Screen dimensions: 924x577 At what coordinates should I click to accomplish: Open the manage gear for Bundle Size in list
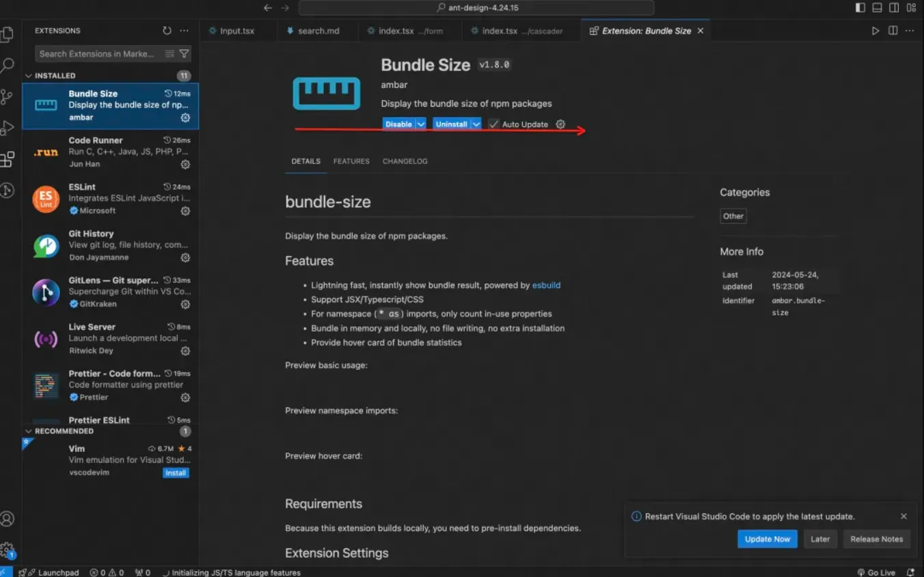185,118
